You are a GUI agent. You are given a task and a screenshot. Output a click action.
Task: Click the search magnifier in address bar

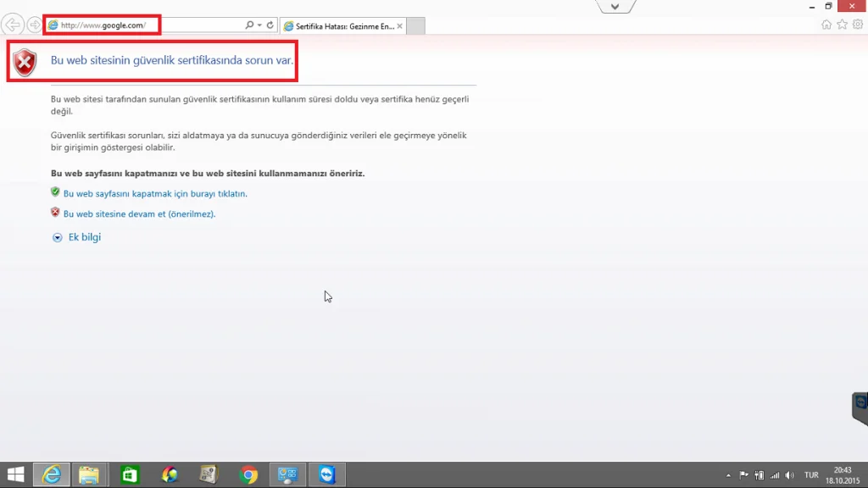click(250, 25)
